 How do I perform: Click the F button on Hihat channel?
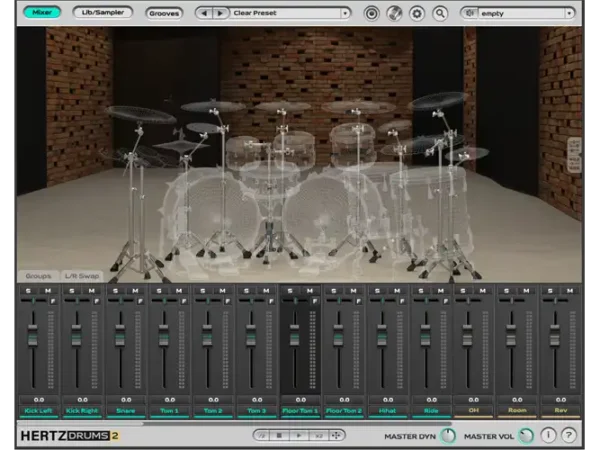coord(402,301)
